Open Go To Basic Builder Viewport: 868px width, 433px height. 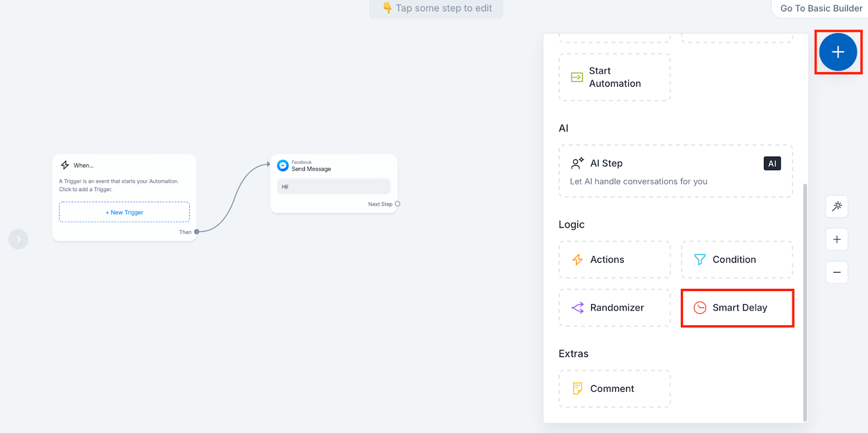(x=821, y=8)
